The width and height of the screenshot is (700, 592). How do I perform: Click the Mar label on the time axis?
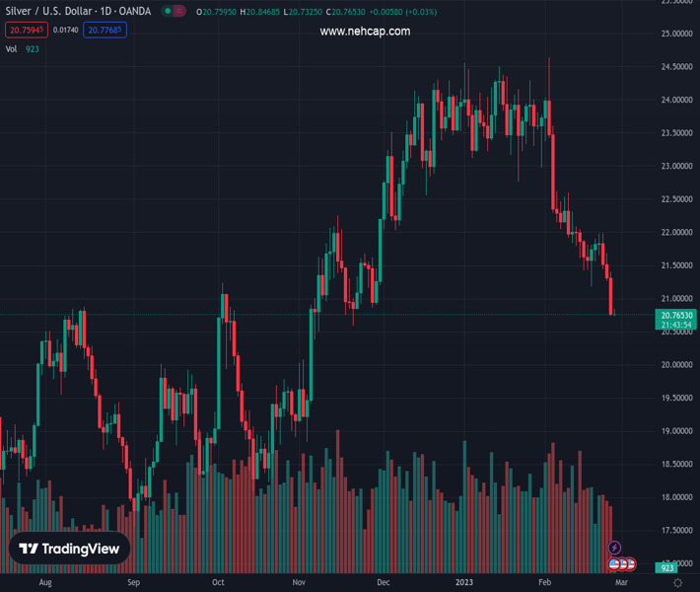tap(621, 582)
